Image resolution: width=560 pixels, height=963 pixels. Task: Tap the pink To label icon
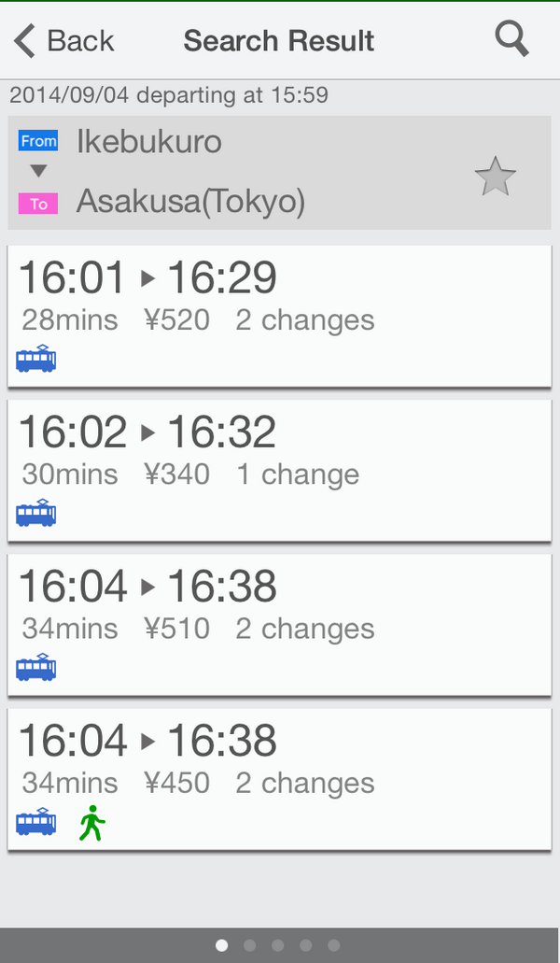[x=38, y=203]
